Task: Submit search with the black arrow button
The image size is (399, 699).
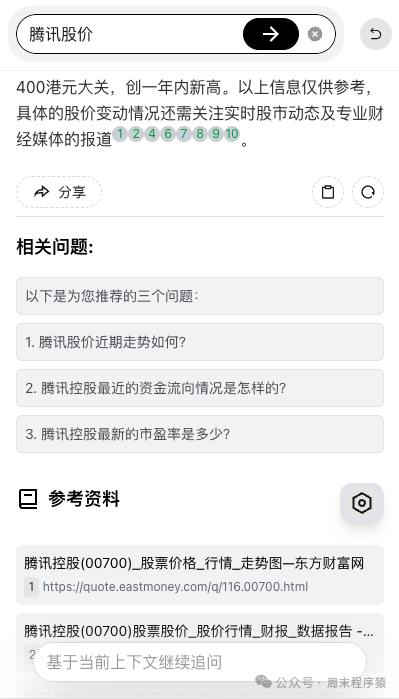Action: pyautogui.click(x=271, y=34)
